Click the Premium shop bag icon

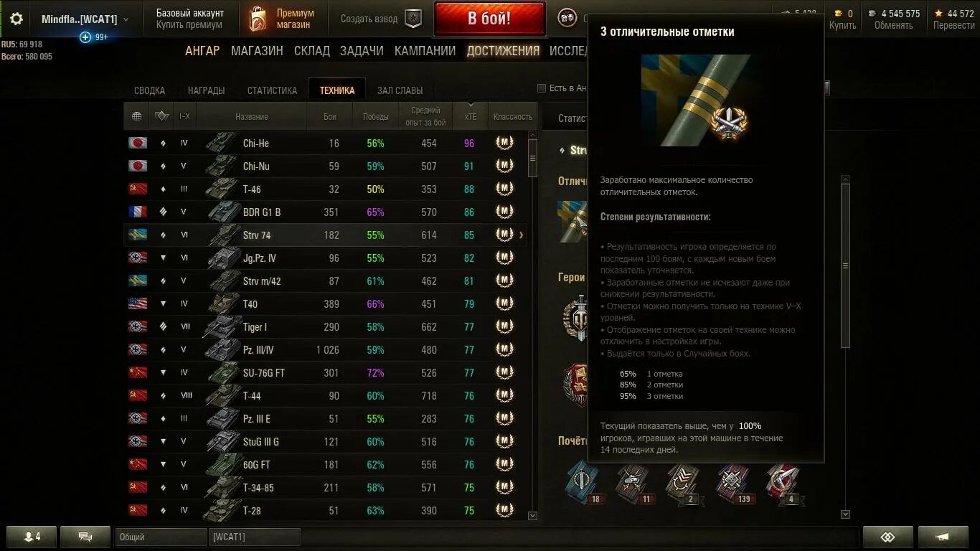coord(257,19)
